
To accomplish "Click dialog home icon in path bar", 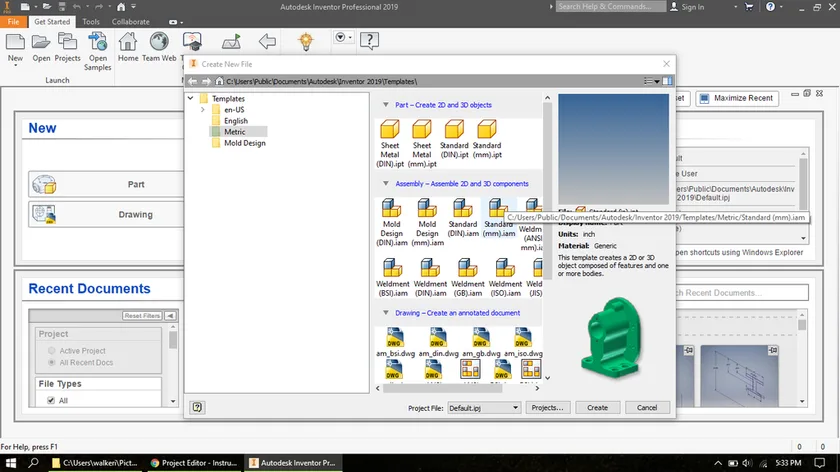I will click(x=219, y=81).
